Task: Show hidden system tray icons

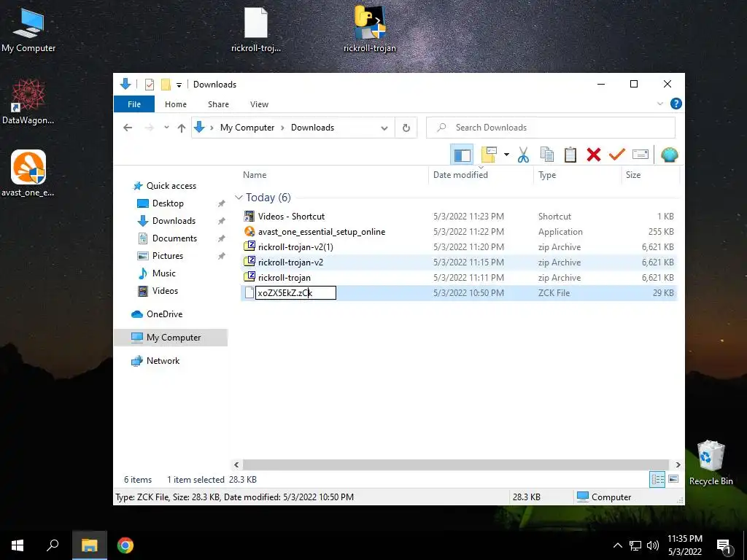Action: tap(617, 545)
